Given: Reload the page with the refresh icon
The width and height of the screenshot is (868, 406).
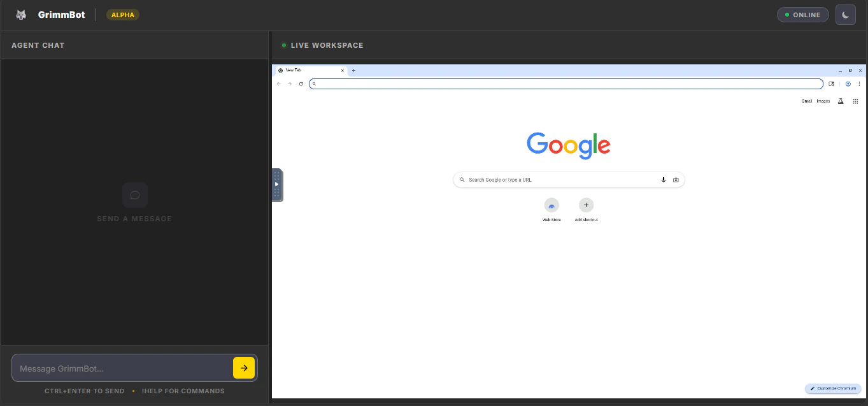Looking at the screenshot, I should (301, 83).
